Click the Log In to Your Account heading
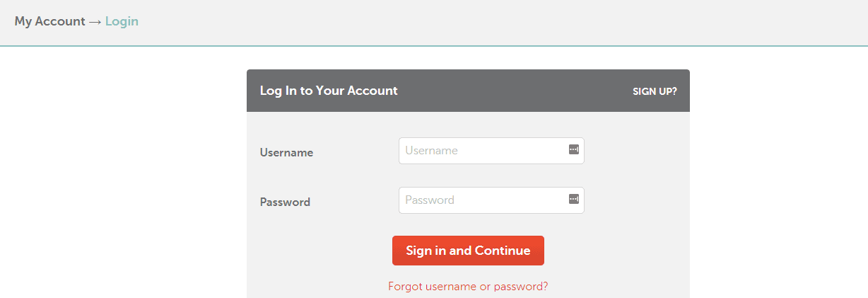The image size is (868, 298). tap(329, 91)
